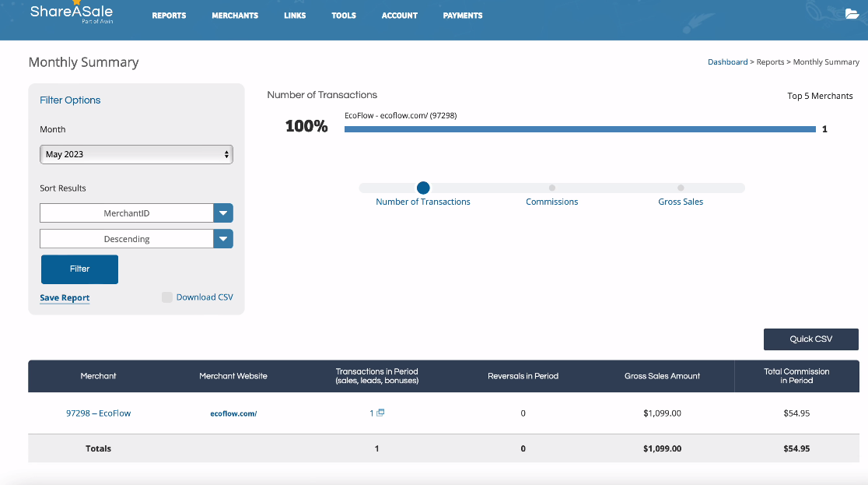Click Transactions in Period column header

coord(376,376)
